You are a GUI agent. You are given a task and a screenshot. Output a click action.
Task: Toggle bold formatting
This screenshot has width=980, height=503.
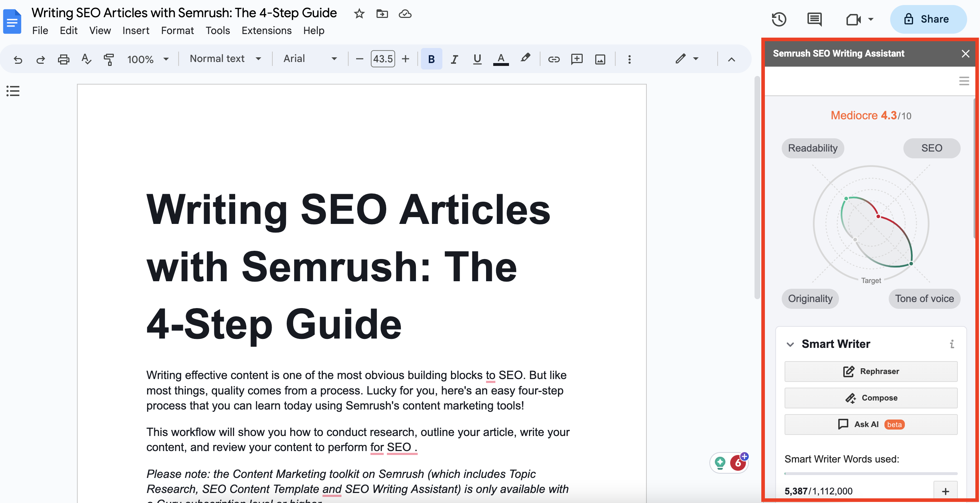pyautogui.click(x=431, y=59)
